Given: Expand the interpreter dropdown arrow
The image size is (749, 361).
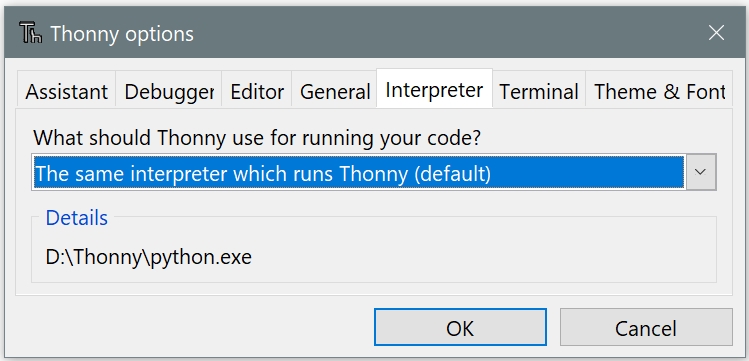Looking at the screenshot, I should click(x=700, y=172).
